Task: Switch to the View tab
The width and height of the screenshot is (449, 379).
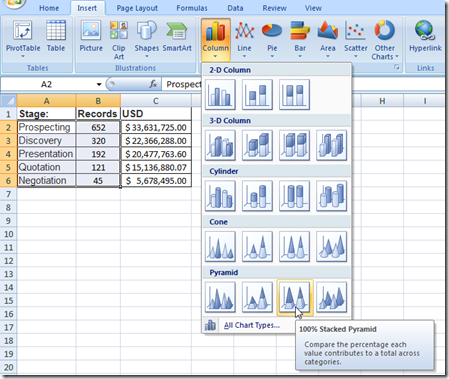Action: (x=313, y=8)
